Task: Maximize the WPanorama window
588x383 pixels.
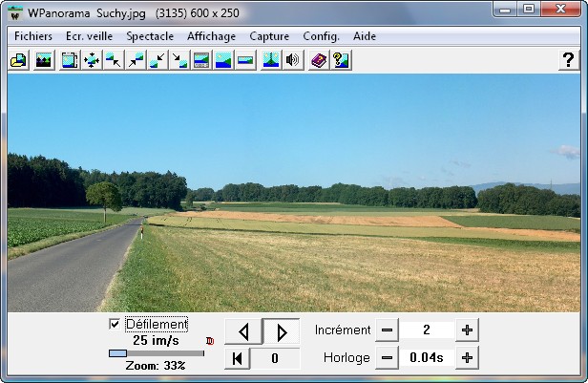Action: coord(529,10)
